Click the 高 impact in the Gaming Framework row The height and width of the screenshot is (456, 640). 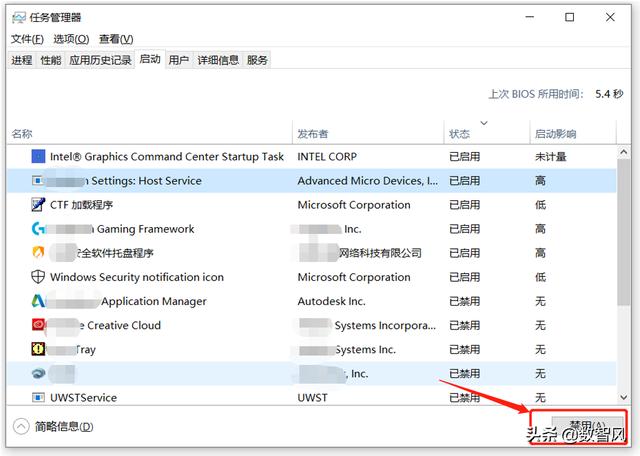[540, 229]
